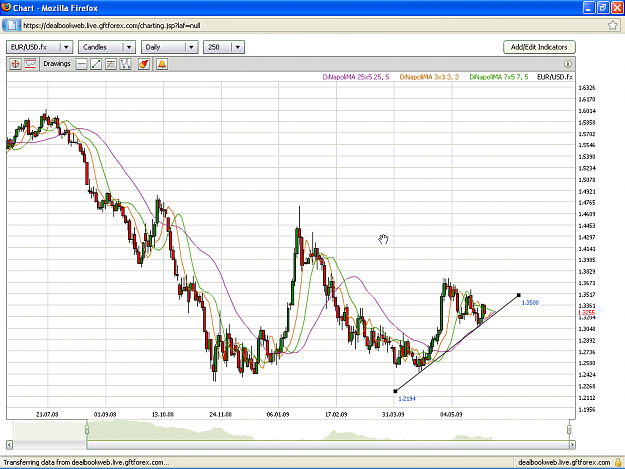Click the DiNapoliMA 25x5 indicator label
Screen dimensions: 625x469
[x=356, y=77]
